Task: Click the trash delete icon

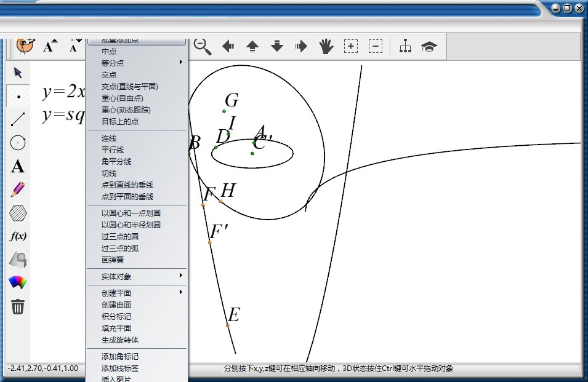Action: (x=18, y=306)
